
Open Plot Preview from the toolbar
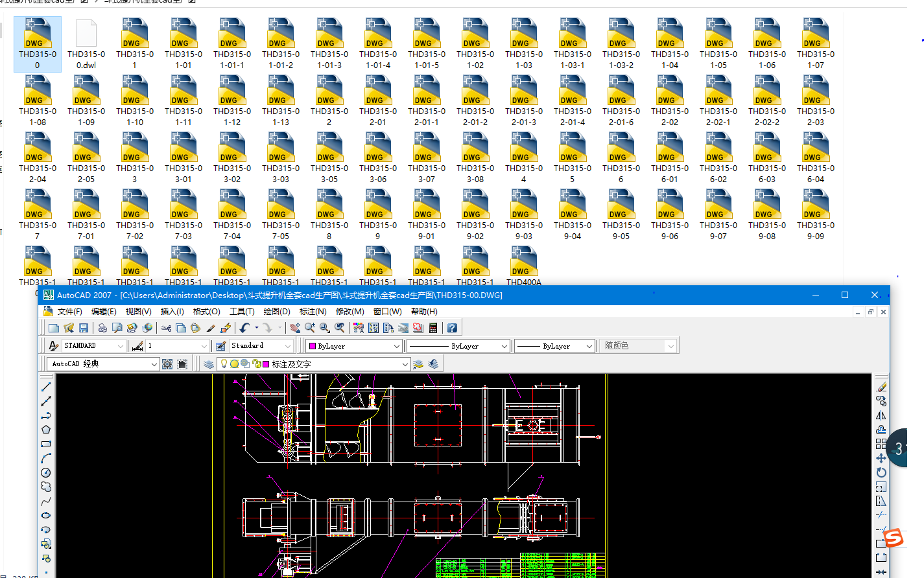click(117, 328)
